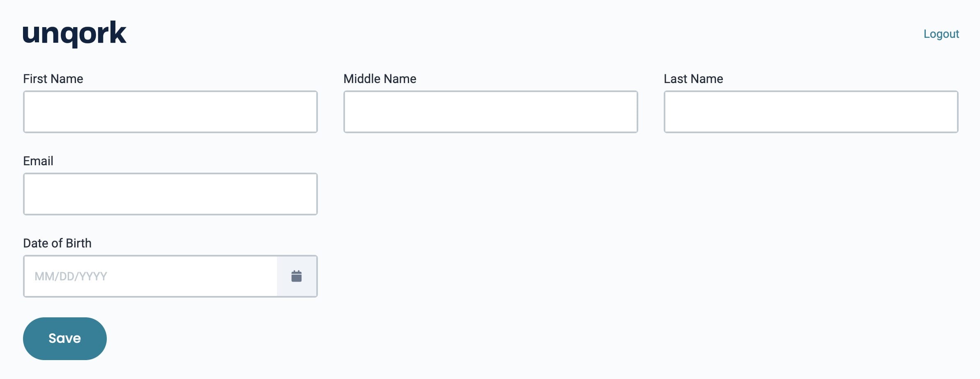
Task: Click the Middle Name label
Action: tap(380, 79)
